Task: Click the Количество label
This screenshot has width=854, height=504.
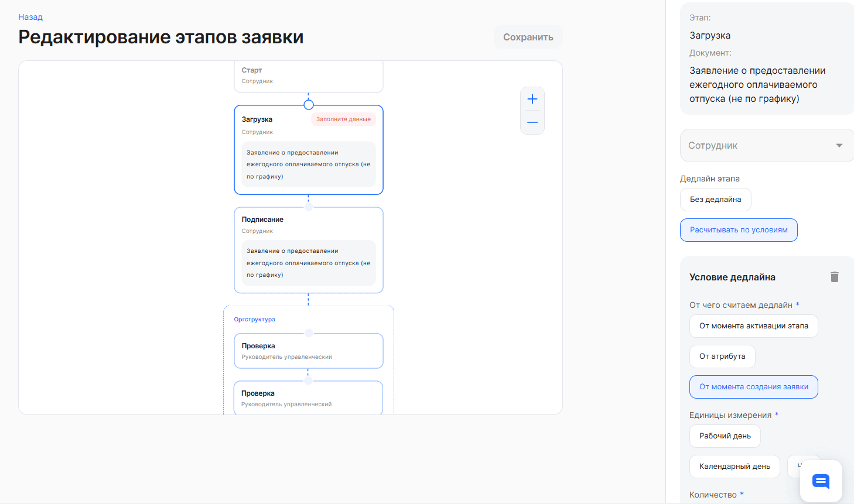Action: click(713, 495)
